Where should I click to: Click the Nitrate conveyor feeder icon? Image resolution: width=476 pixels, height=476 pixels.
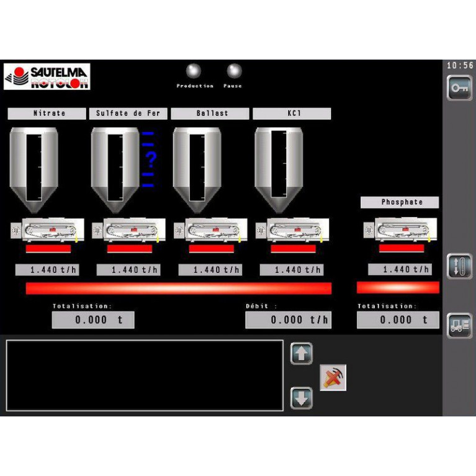48,230
